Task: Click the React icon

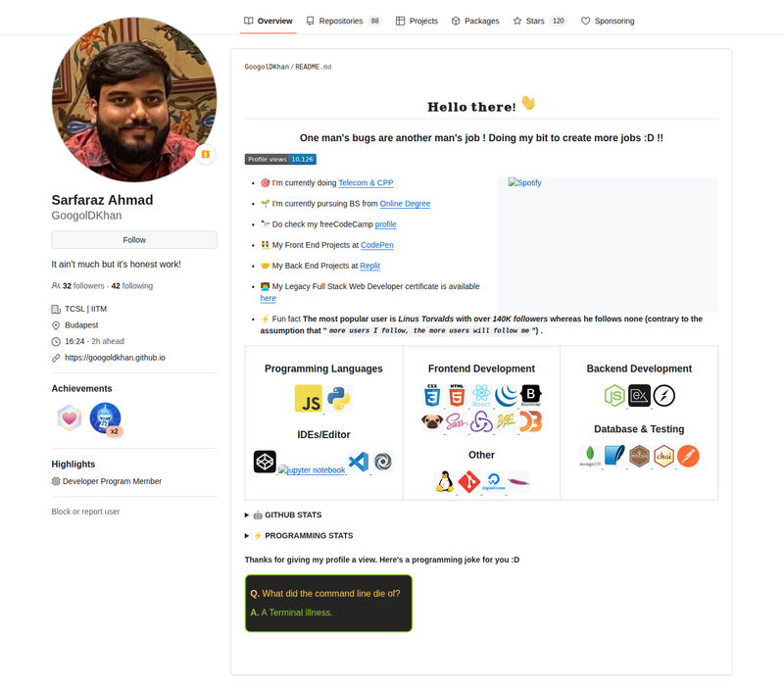Action: pos(481,396)
